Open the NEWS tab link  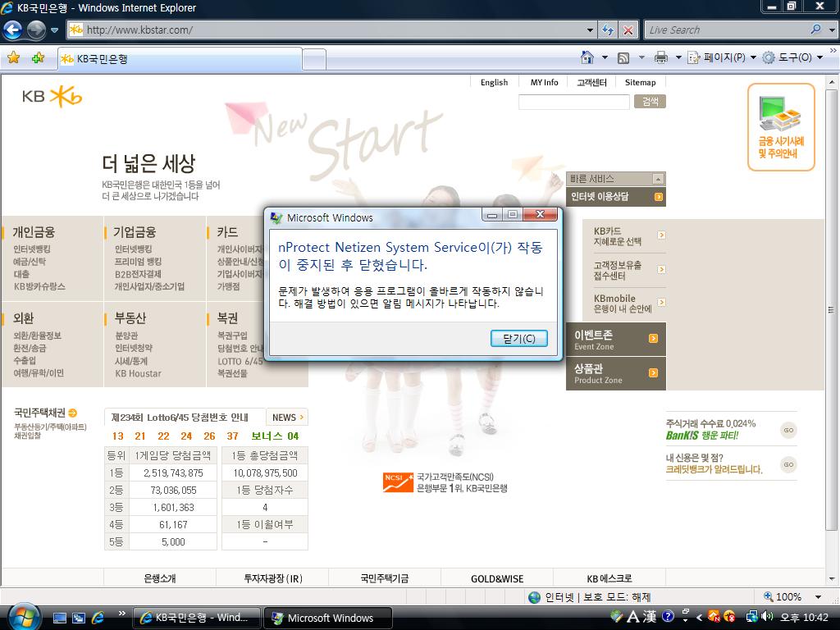pyautogui.click(x=287, y=418)
